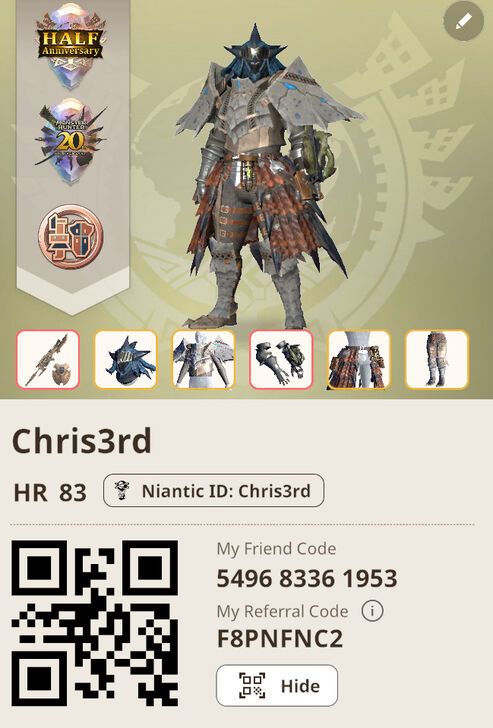The image size is (493, 728).
Task: Tap the Niantic mascot icon
Action: (x=122, y=490)
